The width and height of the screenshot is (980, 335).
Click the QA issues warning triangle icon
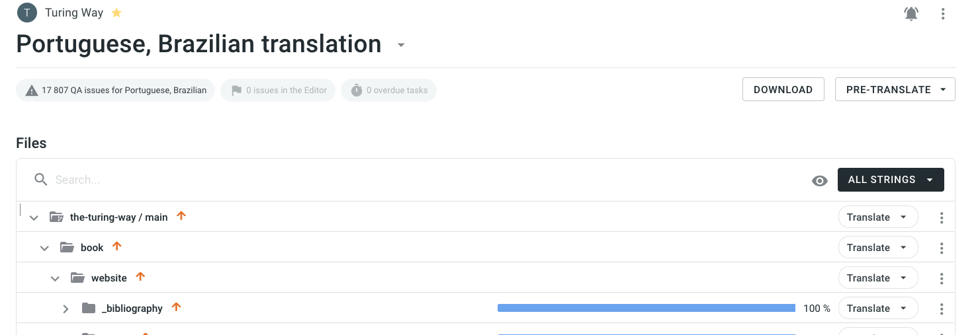point(31,91)
